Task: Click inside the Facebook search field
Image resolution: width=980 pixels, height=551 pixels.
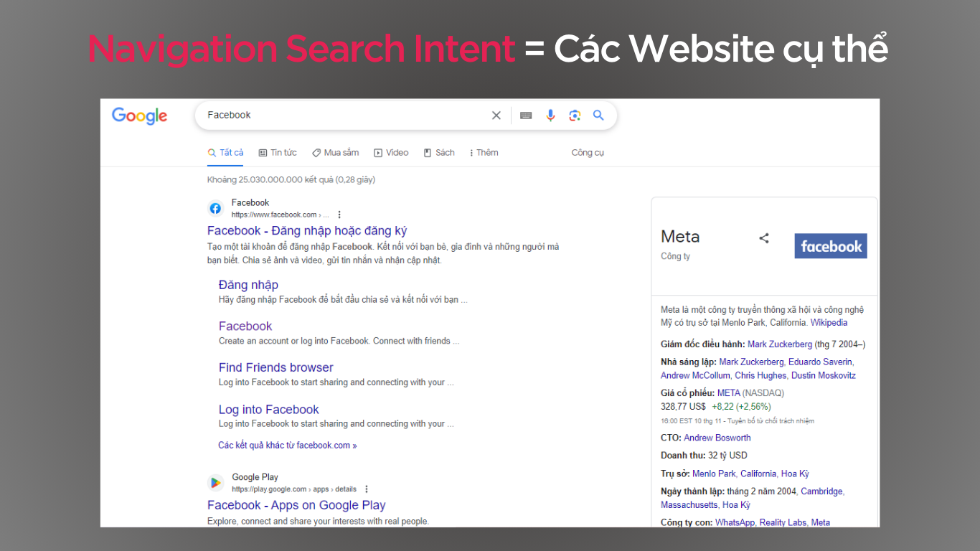Action: (344, 115)
